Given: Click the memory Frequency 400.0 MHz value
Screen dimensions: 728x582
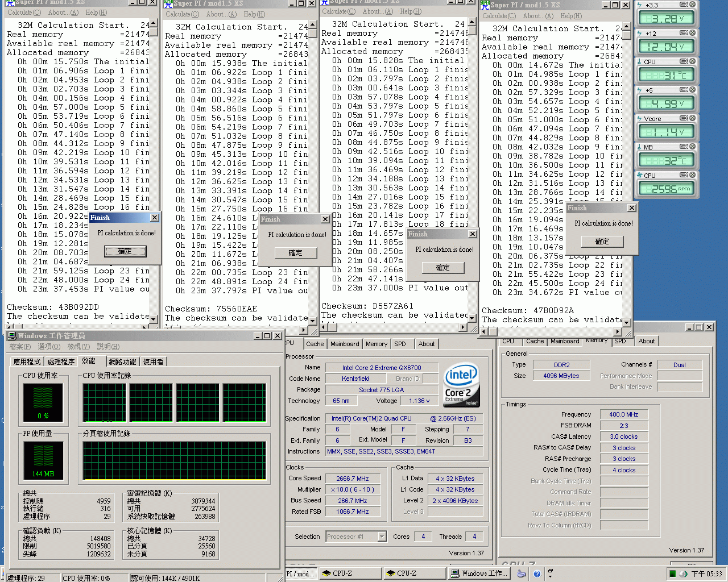Looking at the screenshot, I should 624,414.
